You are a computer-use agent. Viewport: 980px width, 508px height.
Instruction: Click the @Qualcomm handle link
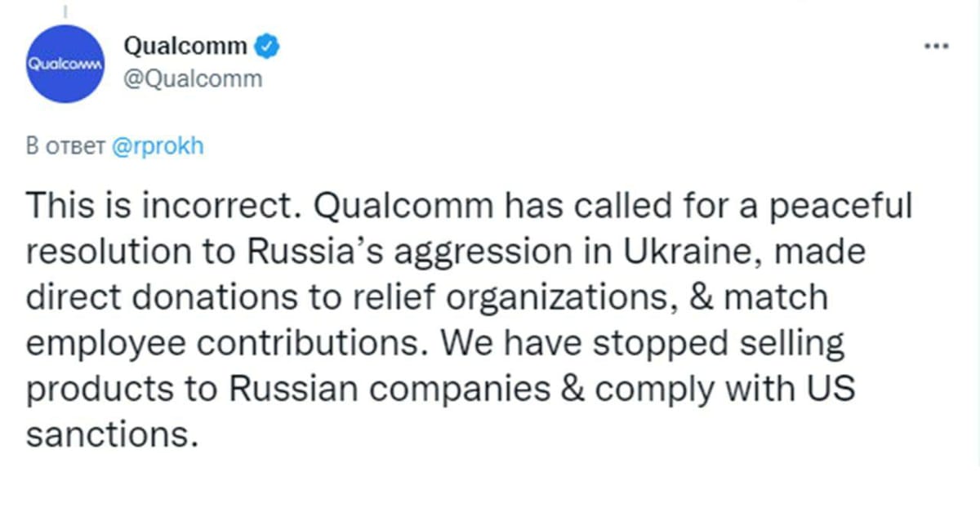(x=194, y=78)
